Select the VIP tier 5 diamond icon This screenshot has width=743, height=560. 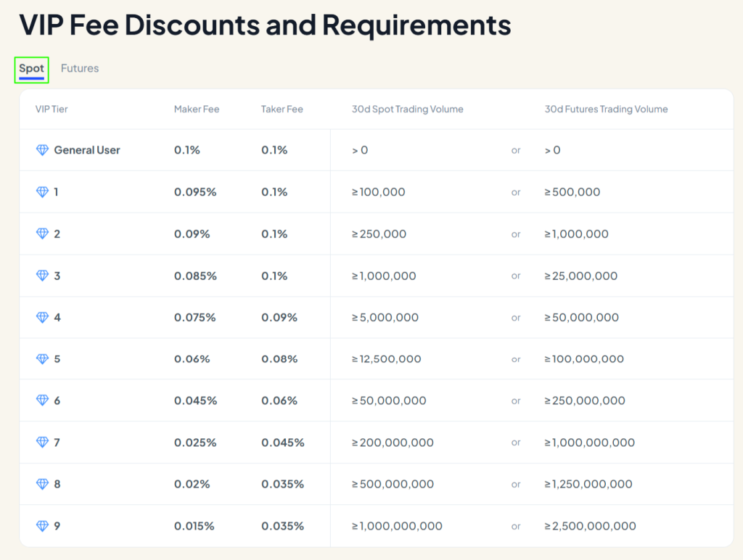coord(41,359)
